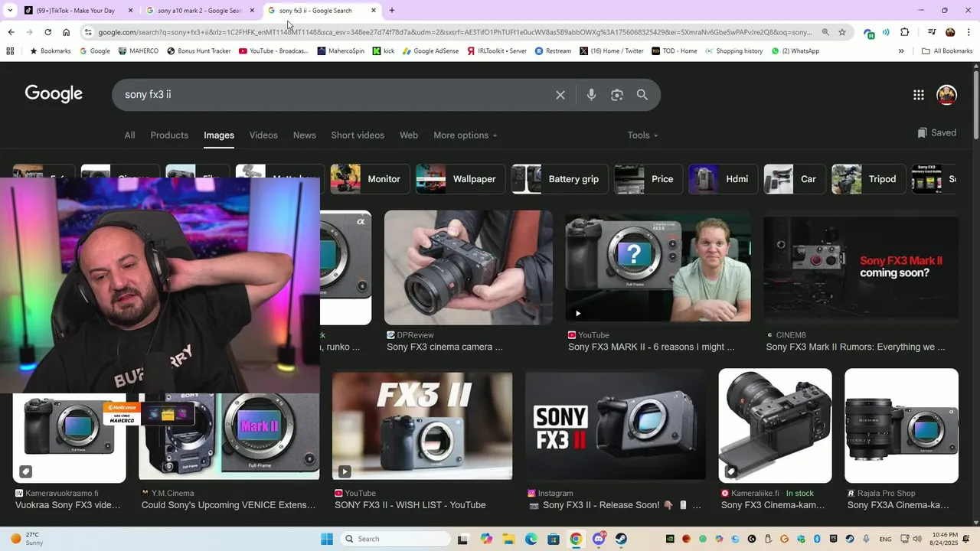Open Copilot from the taskbar

pos(486,539)
